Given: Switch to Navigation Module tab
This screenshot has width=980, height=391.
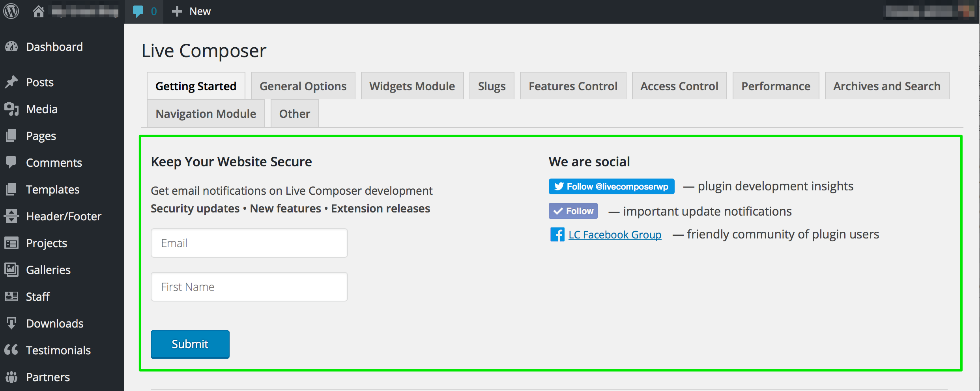Looking at the screenshot, I should (206, 114).
